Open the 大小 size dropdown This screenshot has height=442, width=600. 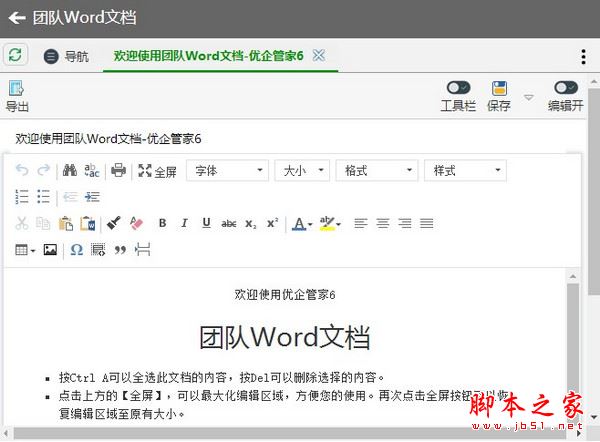pyautogui.click(x=302, y=170)
